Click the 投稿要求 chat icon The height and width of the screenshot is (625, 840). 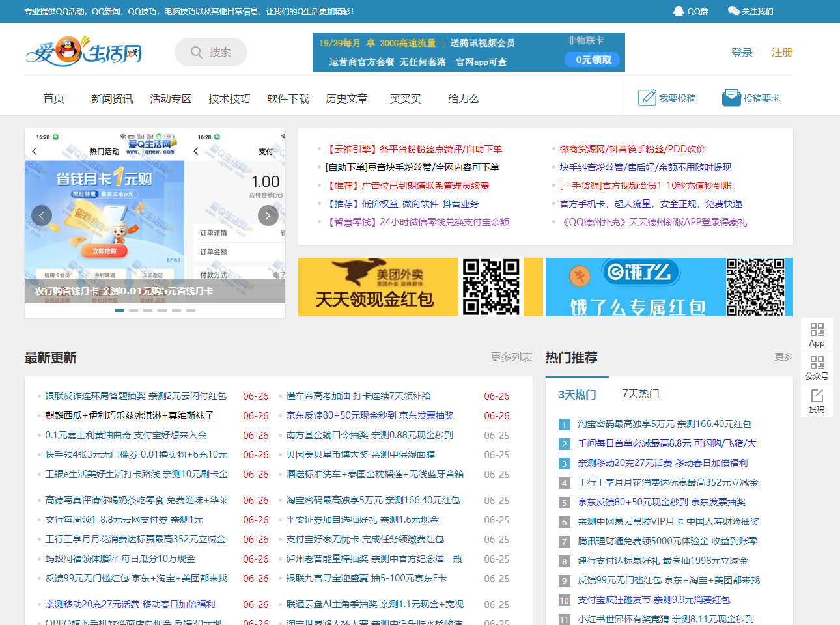tap(731, 98)
